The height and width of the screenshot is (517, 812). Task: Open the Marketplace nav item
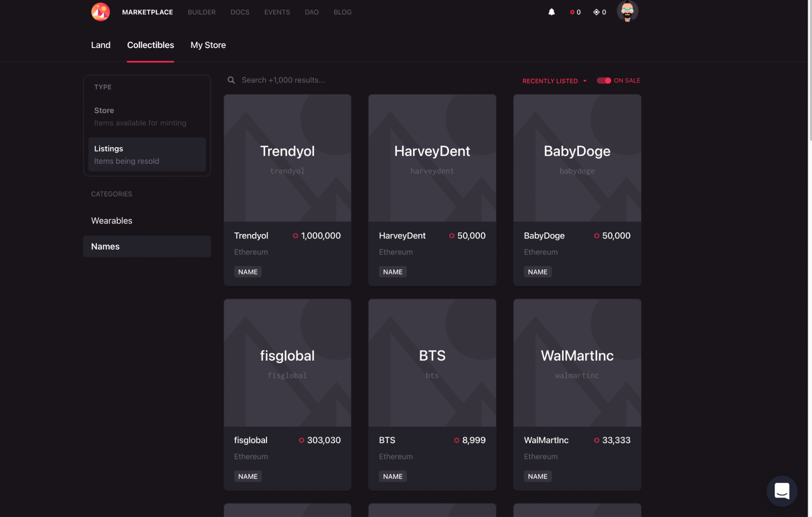147,12
